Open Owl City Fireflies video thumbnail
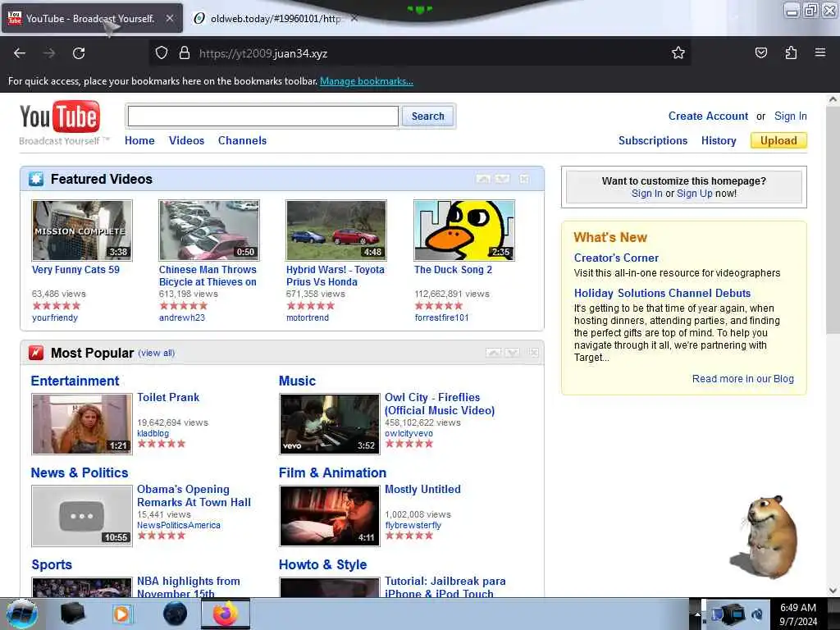Viewport: 840px width, 630px height. (330, 424)
